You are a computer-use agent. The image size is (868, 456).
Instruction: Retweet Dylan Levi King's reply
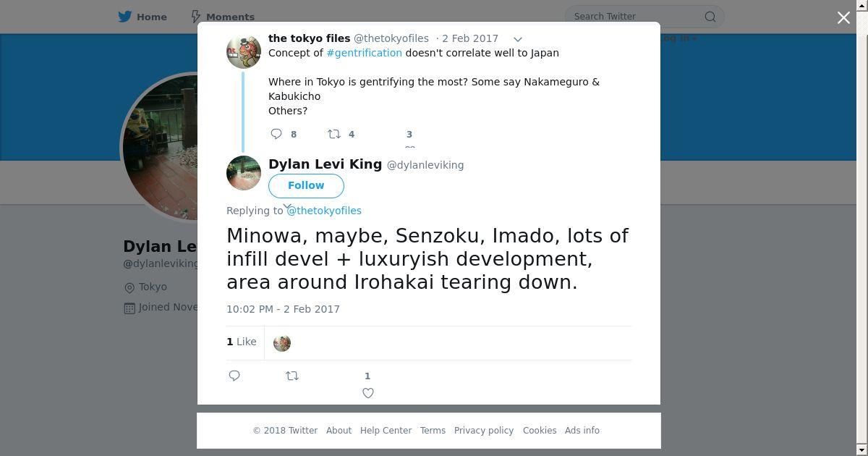pos(292,376)
